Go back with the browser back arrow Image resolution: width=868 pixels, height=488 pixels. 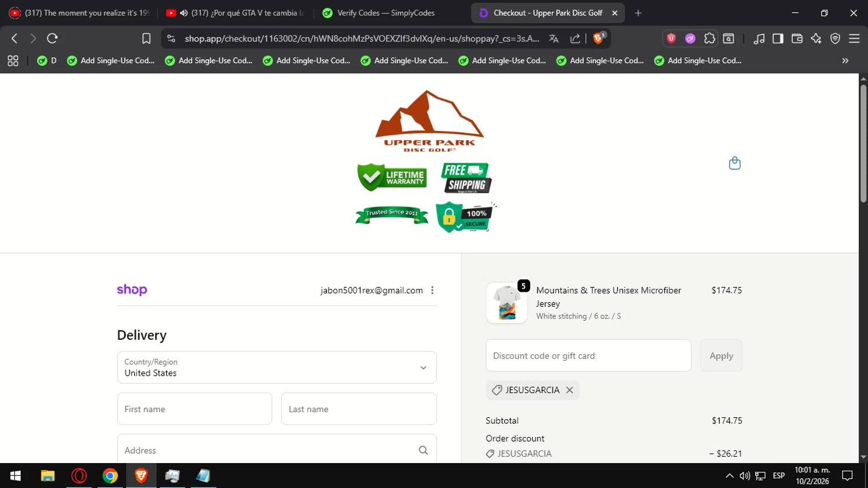tap(14, 38)
